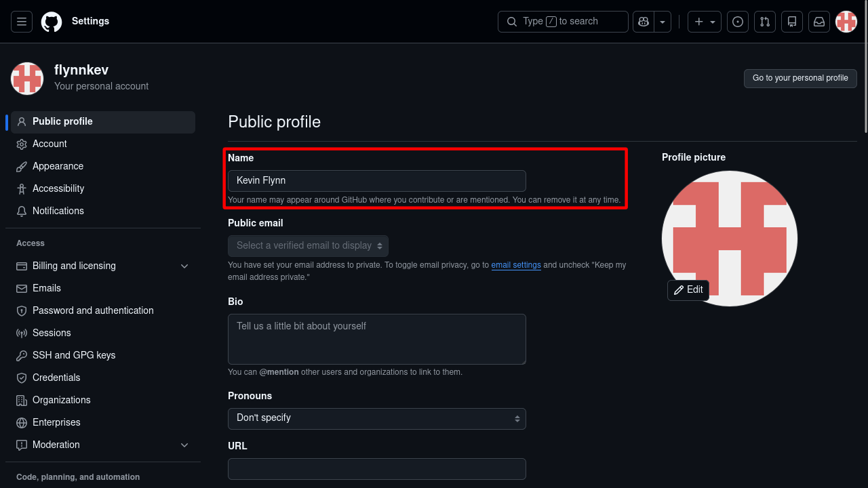
Task: Click flynnkev account avatar beside username
Action: (x=27, y=79)
